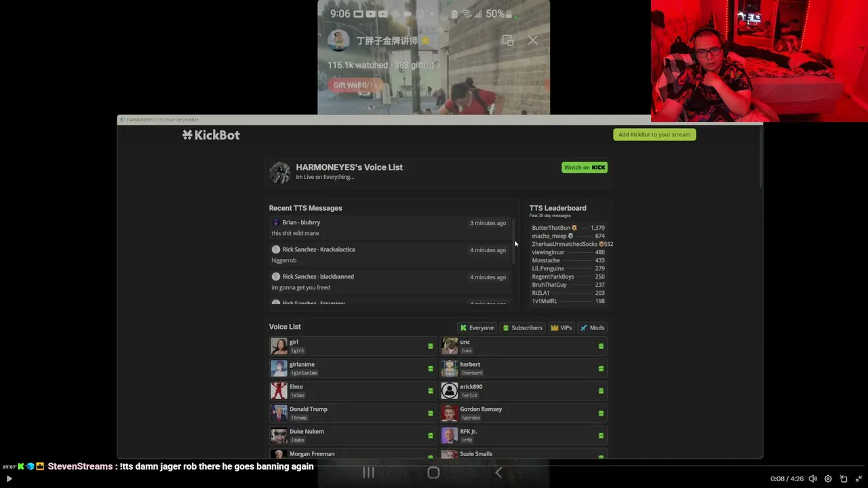
Task: Select the erick890 profile avatar
Action: point(450,390)
